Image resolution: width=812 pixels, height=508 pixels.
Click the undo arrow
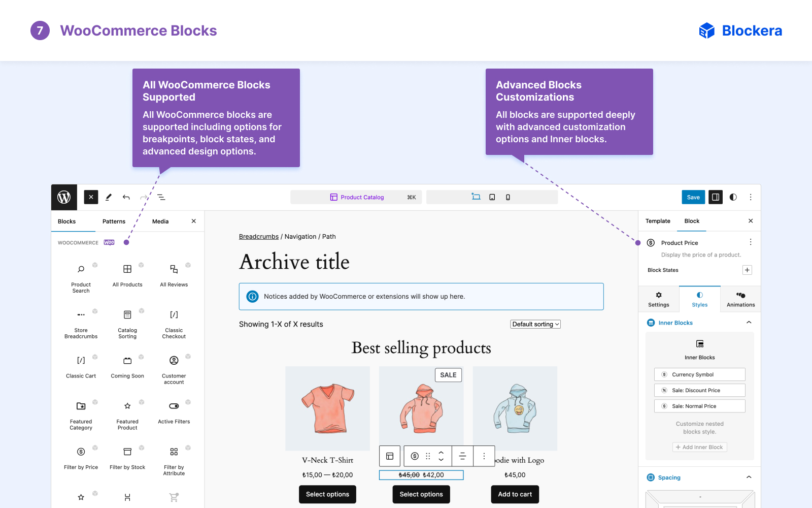click(x=126, y=197)
